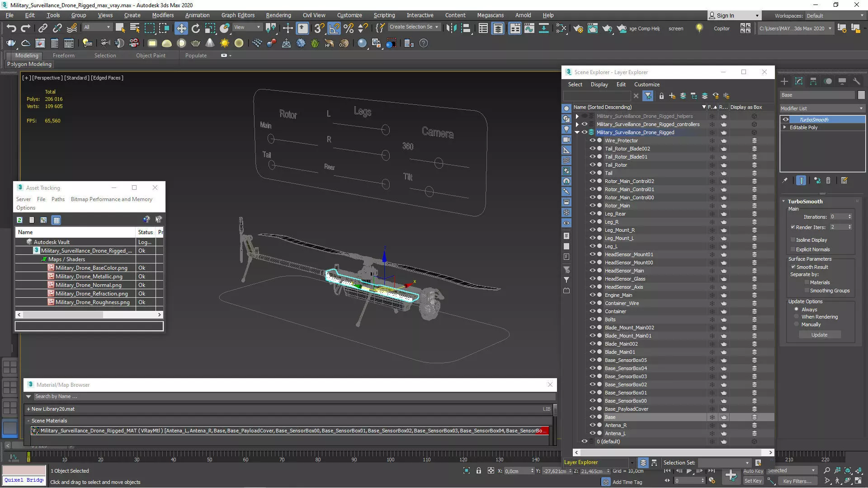
Task: Click the Play Animation button
Action: pos(689,471)
